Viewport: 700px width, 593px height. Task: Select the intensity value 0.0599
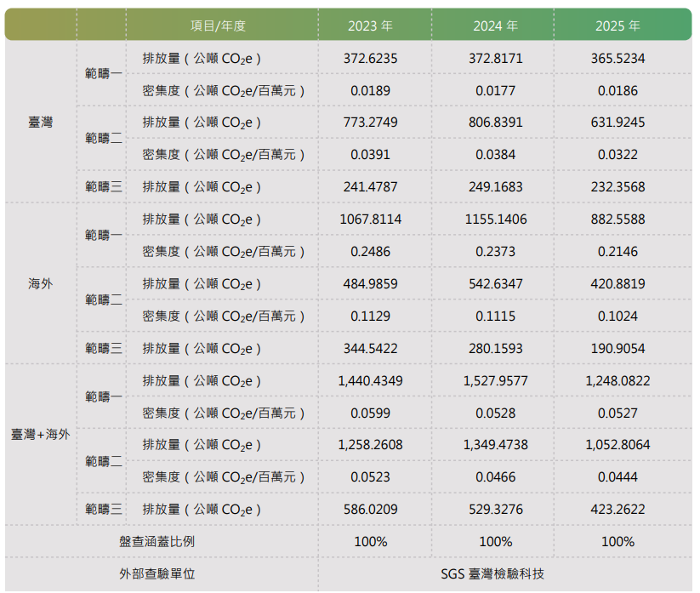(x=370, y=413)
